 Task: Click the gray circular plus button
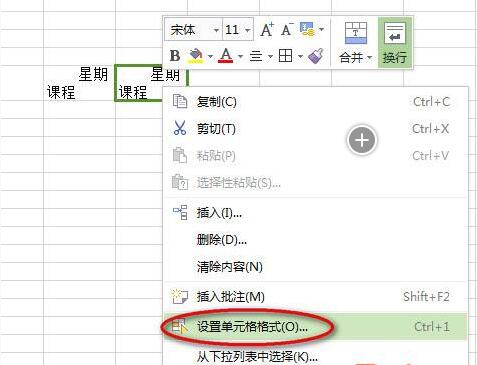click(x=362, y=140)
